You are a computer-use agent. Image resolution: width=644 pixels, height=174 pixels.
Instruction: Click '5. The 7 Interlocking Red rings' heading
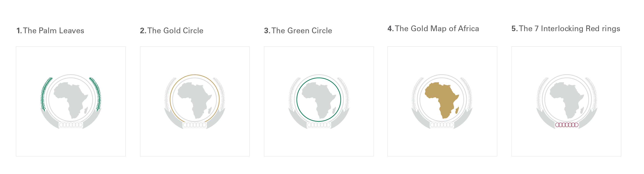[566, 29]
